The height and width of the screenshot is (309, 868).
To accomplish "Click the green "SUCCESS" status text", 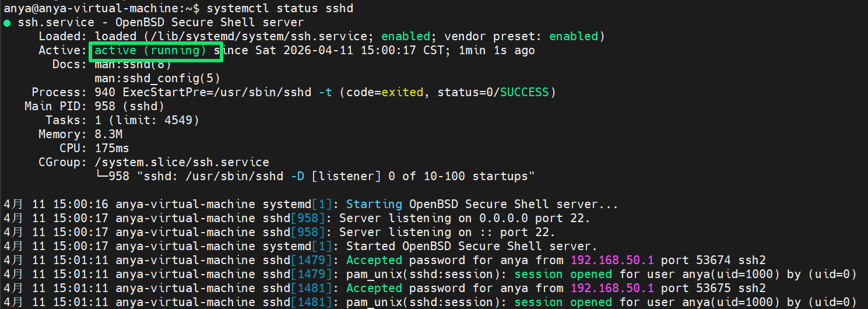I will (x=524, y=92).
